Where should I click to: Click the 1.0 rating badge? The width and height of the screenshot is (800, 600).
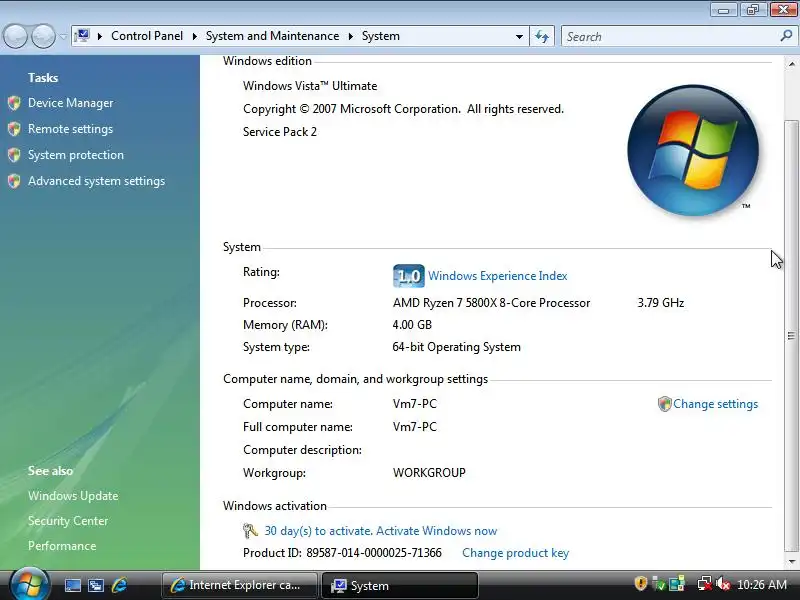pyautogui.click(x=409, y=276)
